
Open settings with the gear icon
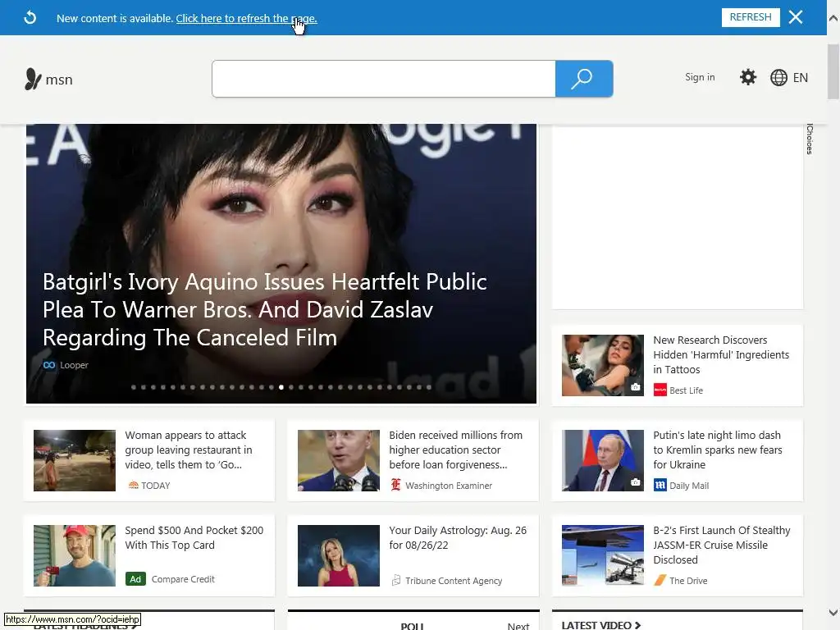point(748,77)
